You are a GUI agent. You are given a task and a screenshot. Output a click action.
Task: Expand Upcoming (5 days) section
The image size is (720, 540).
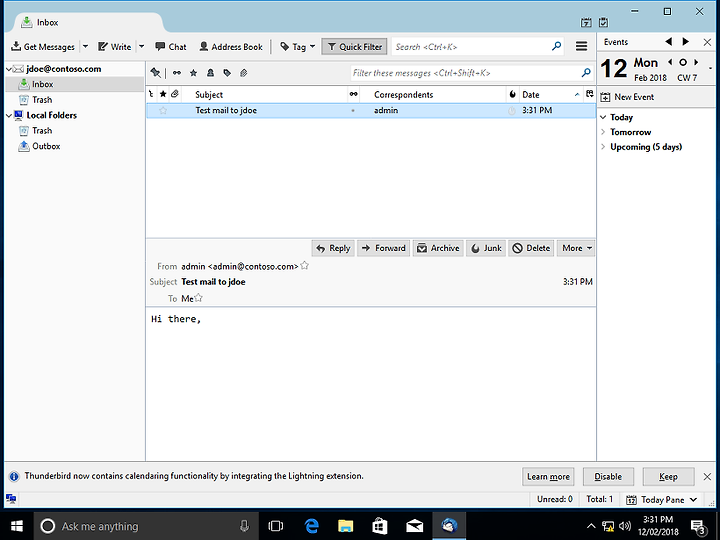point(603,147)
